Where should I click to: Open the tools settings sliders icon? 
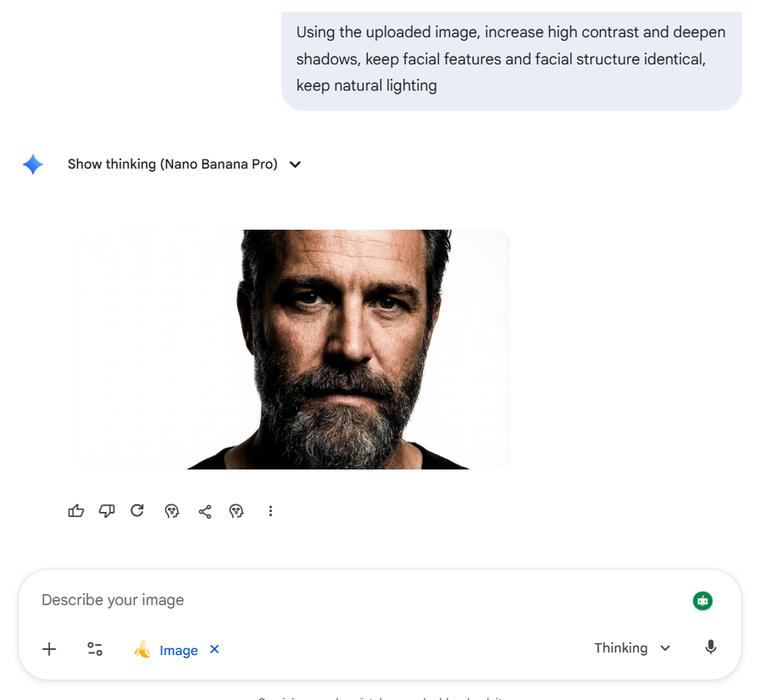point(95,649)
